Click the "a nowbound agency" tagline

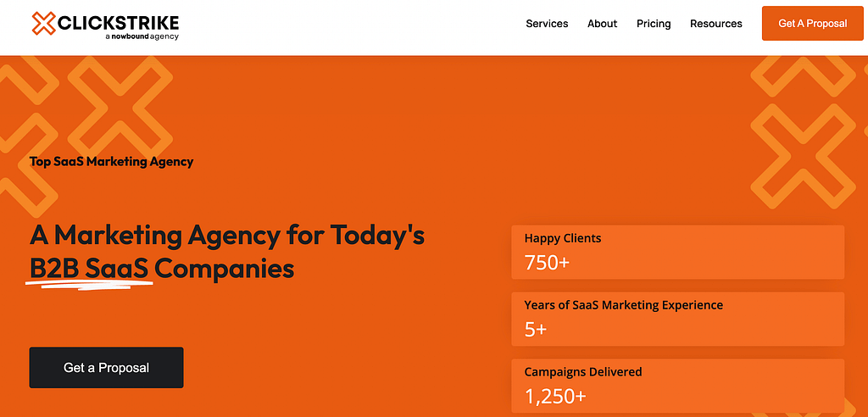pyautogui.click(x=142, y=36)
